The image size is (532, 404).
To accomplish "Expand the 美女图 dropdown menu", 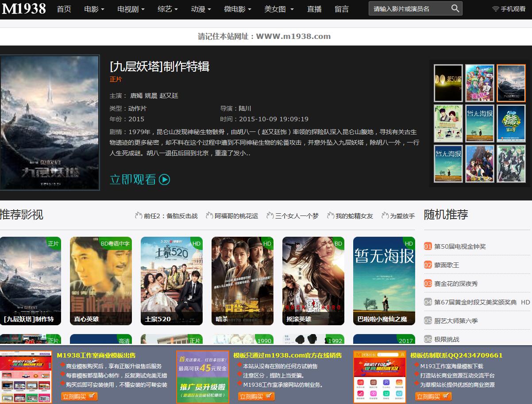I will pos(279,9).
